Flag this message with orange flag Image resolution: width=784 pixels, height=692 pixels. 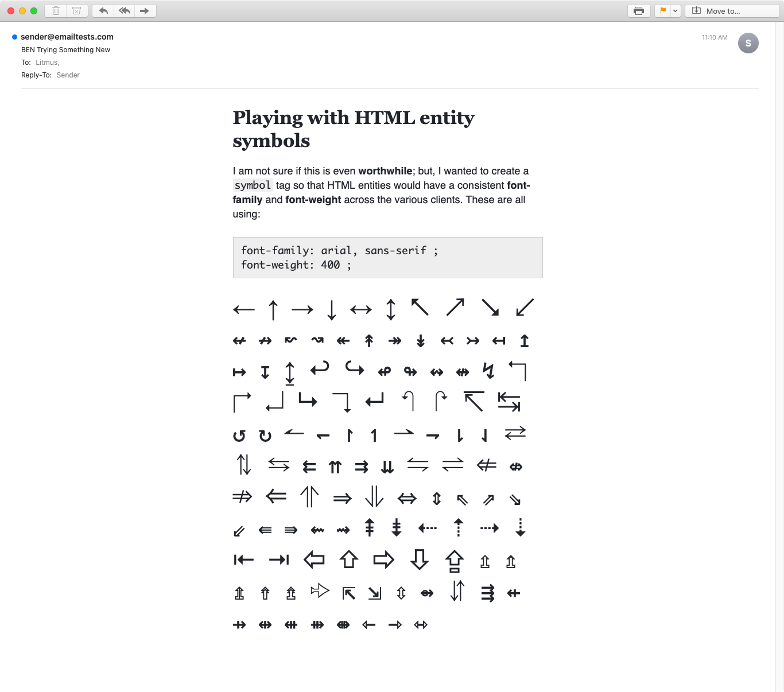(663, 11)
